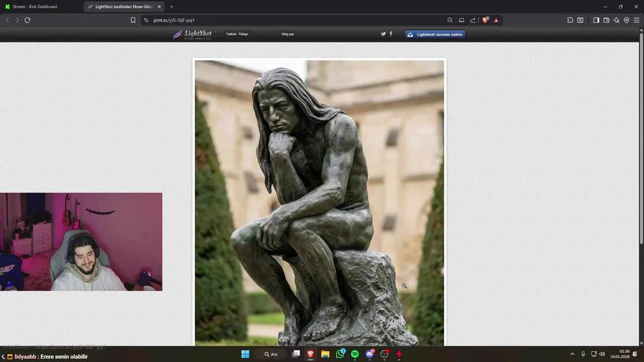Click Brave browser taskbar icon
This screenshot has height=362, width=644.
point(310,354)
